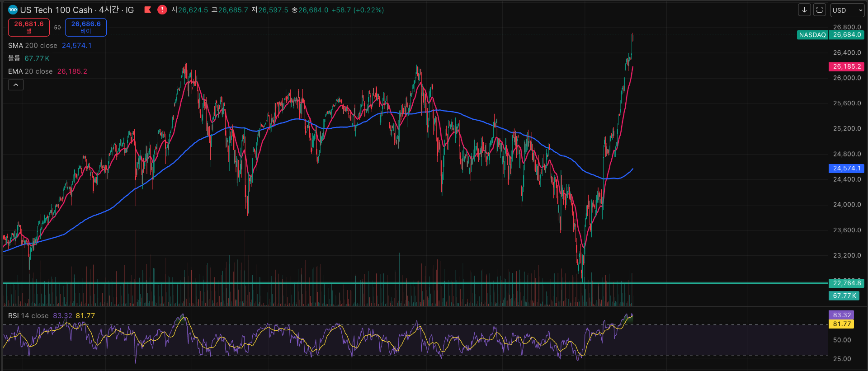Click the 23,600.0 price scale label
Screen dimensions: 868x371
tap(847, 230)
